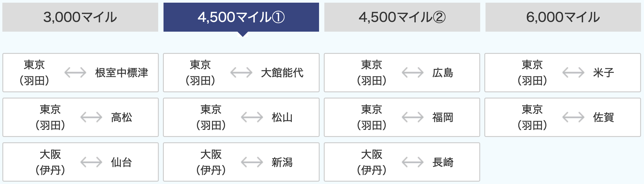Pick the 大阪(伊丹) to 仙台 route
The image size is (644, 184).
80,162
